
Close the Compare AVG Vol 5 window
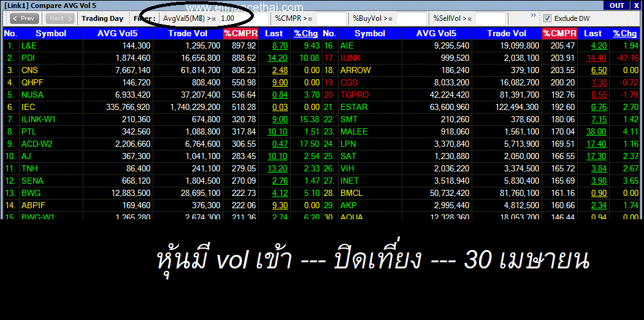(x=636, y=6)
